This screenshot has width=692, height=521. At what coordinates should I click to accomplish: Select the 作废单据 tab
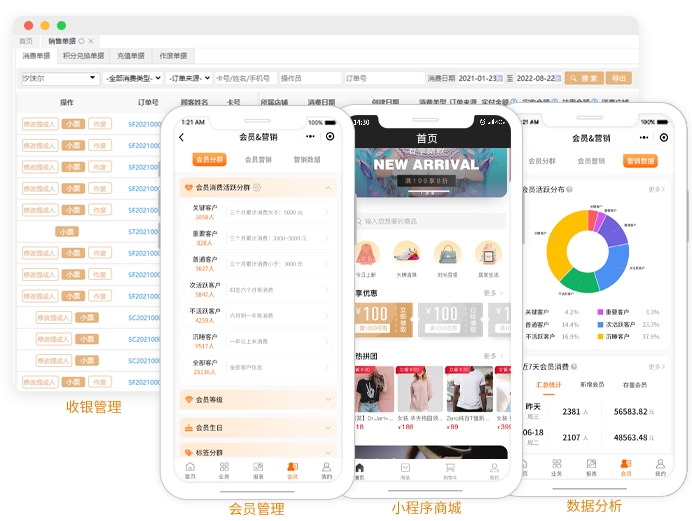[173, 56]
